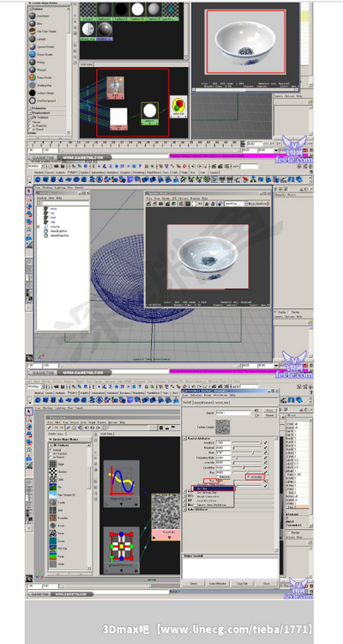The width and height of the screenshot is (343, 644).
Task: Choose the Ocean Shader icon
Action: pos(32,54)
